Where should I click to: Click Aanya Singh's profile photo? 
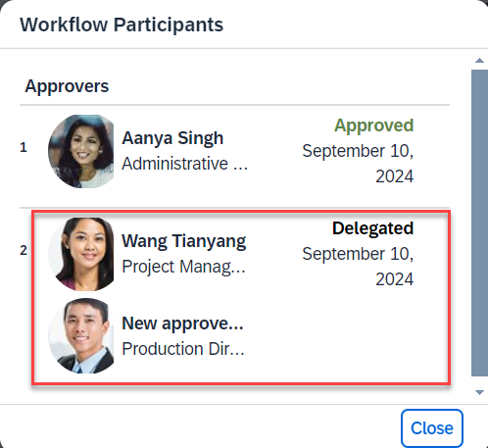(x=81, y=151)
